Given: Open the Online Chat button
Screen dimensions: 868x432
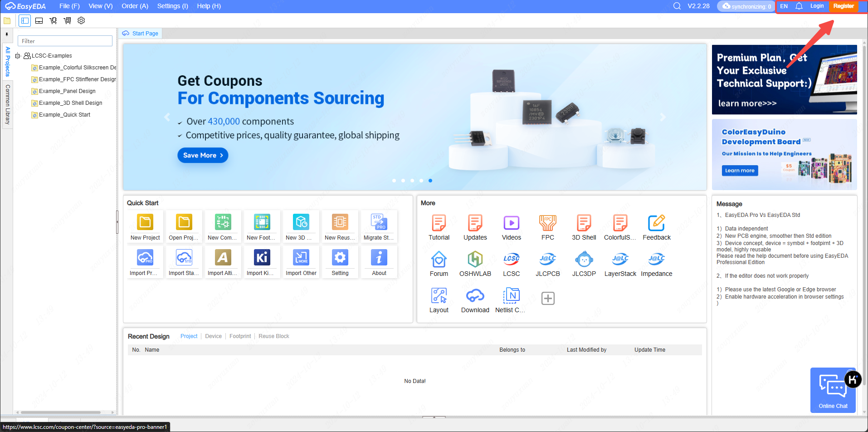Looking at the screenshot, I should (x=833, y=390).
